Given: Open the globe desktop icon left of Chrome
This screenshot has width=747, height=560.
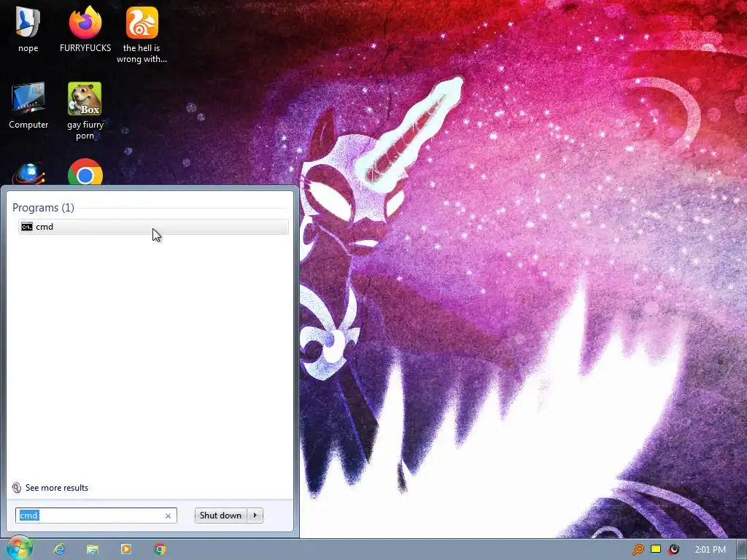Looking at the screenshot, I should click(x=28, y=174).
